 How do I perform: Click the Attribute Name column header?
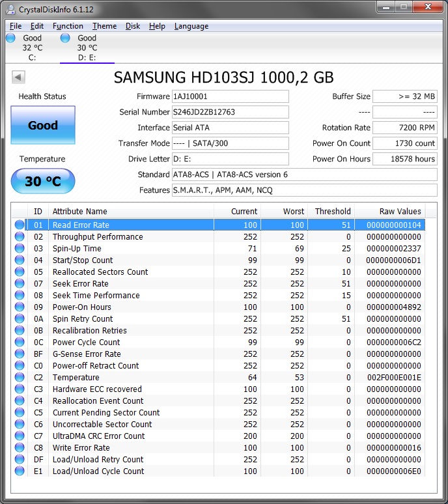coord(131,211)
